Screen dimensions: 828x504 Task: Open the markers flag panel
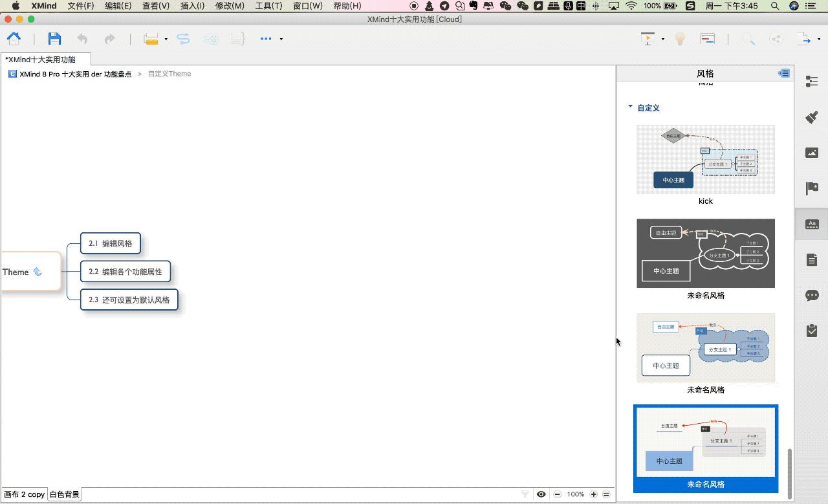coord(812,188)
